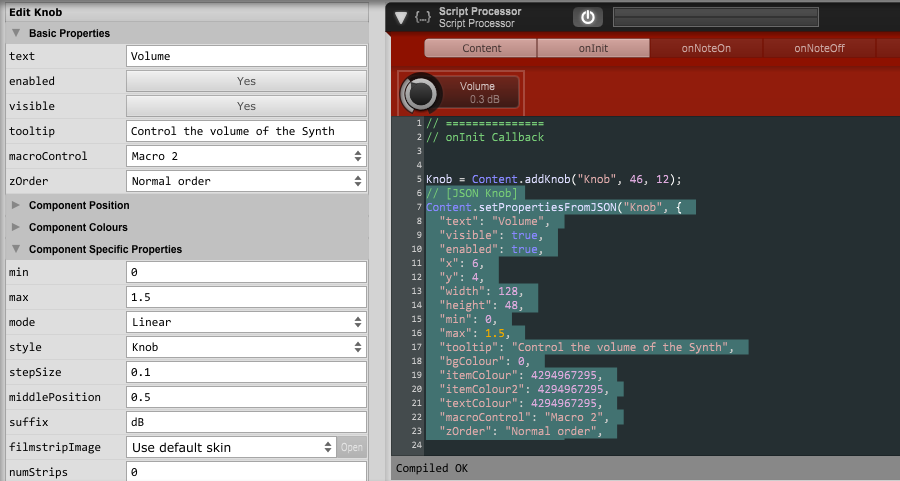Click the "width": 128 code line
The height and width of the screenshot is (481, 900).
click(481, 291)
